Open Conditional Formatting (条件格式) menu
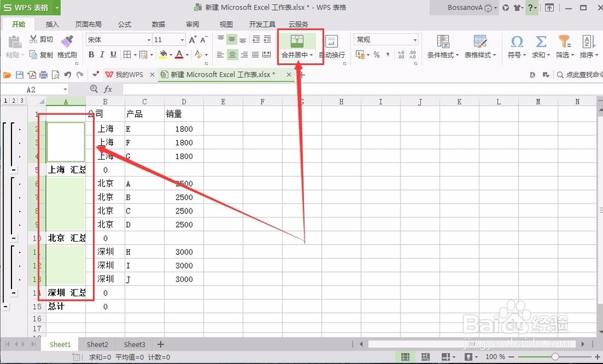603x364 pixels. (x=443, y=47)
